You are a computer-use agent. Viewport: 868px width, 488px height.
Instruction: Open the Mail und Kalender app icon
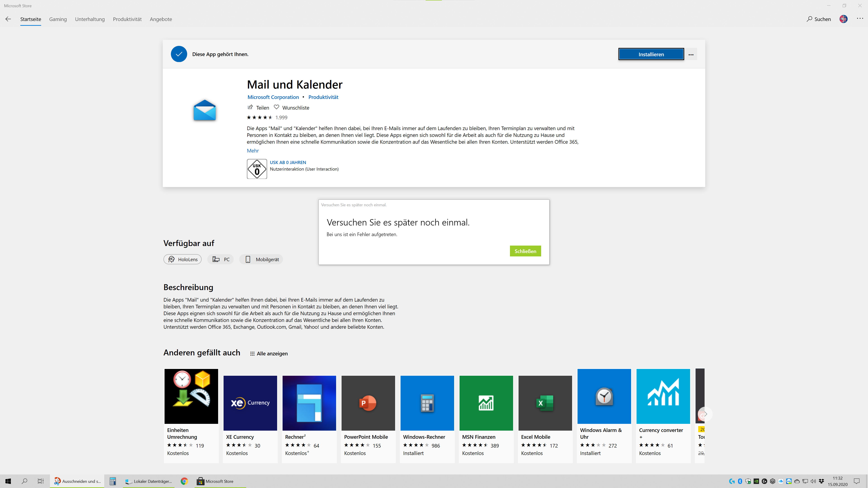coord(205,110)
